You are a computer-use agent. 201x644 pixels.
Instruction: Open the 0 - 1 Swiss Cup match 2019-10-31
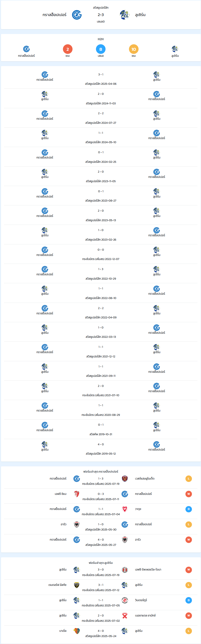click(100, 429)
